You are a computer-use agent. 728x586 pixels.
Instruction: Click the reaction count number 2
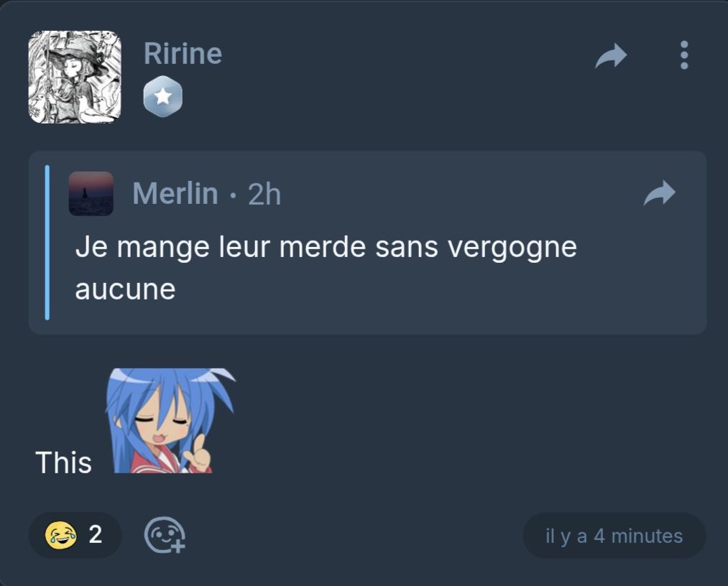click(95, 535)
